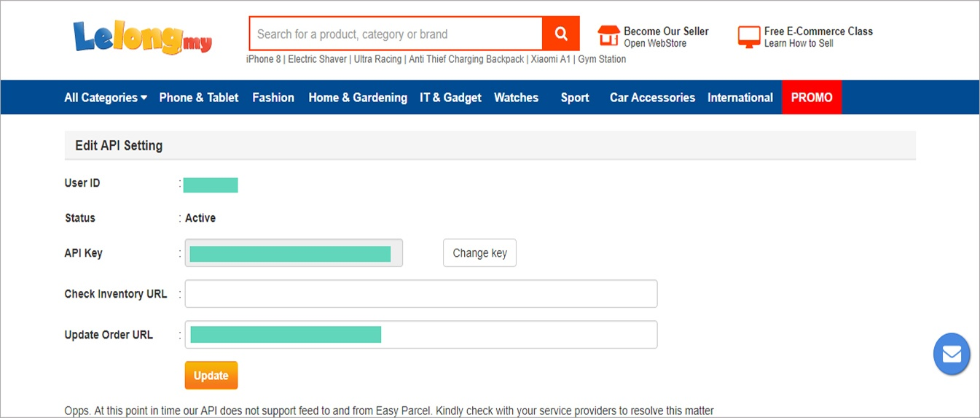This screenshot has height=418, width=980.
Task: Open the Free E-Commerce Class link
Action: click(818, 31)
